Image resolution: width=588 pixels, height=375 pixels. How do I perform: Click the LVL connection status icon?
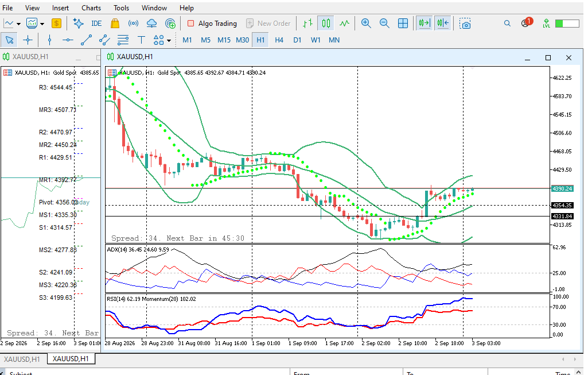click(x=546, y=24)
